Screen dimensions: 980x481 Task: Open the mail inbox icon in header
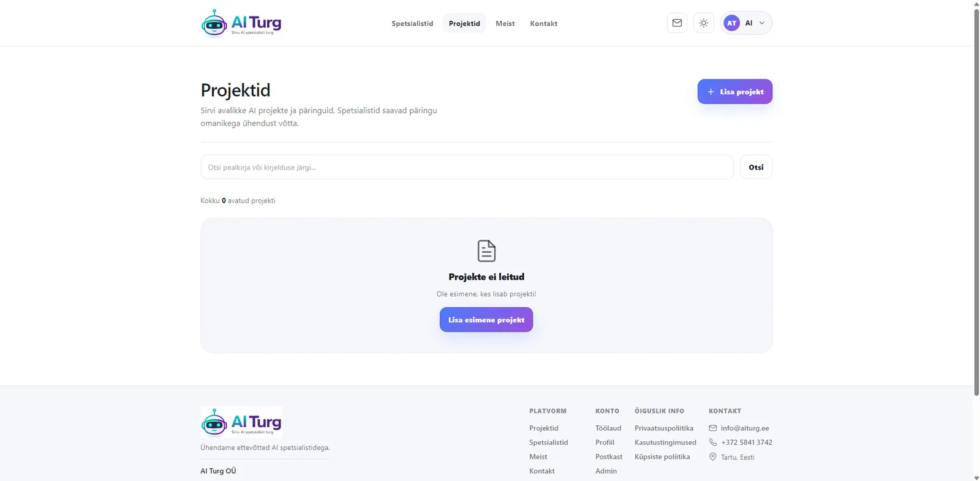click(x=677, y=23)
